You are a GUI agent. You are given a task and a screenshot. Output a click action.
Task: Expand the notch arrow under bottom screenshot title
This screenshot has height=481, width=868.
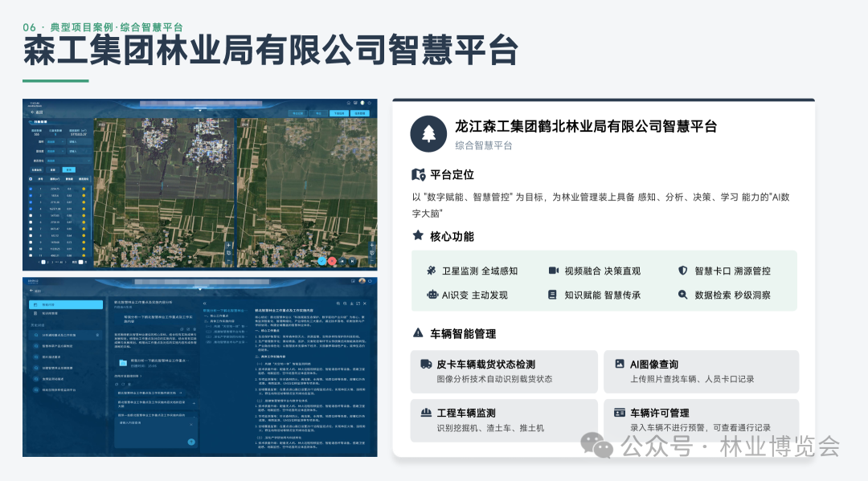pos(200,289)
